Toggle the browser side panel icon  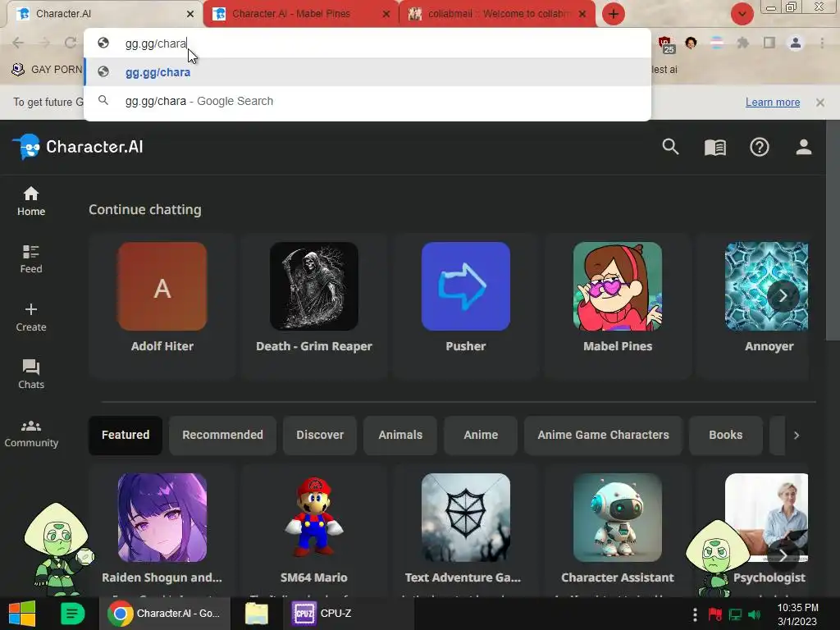(x=769, y=43)
